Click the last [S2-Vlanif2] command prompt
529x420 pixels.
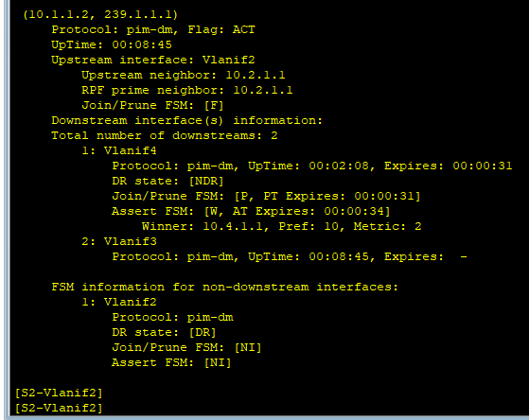pyautogui.click(x=59, y=408)
